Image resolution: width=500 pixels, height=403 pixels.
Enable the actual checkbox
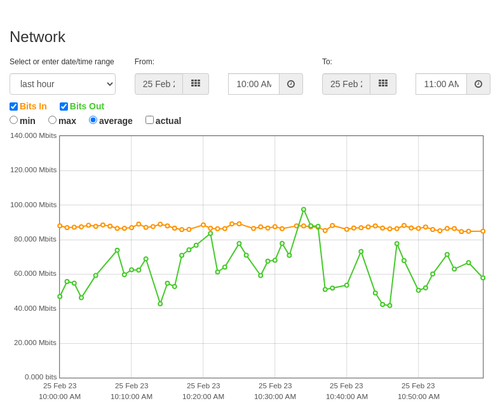pyautogui.click(x=150, y=120)
